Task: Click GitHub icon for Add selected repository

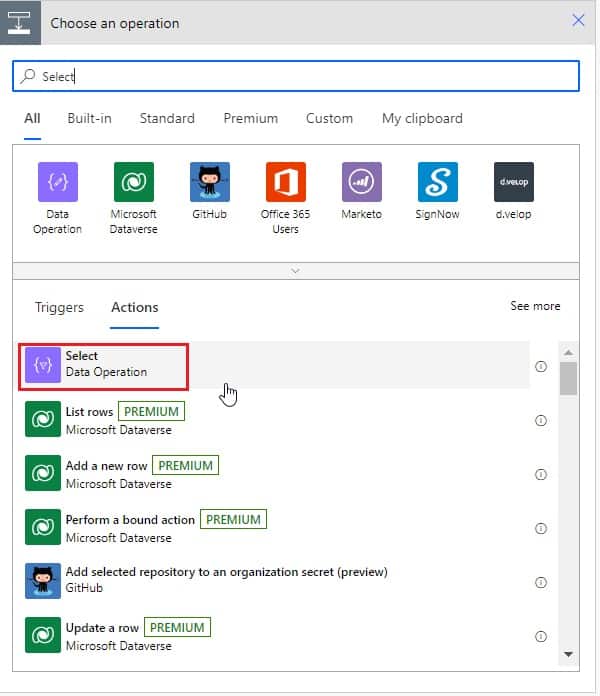Action: (43, 581)
